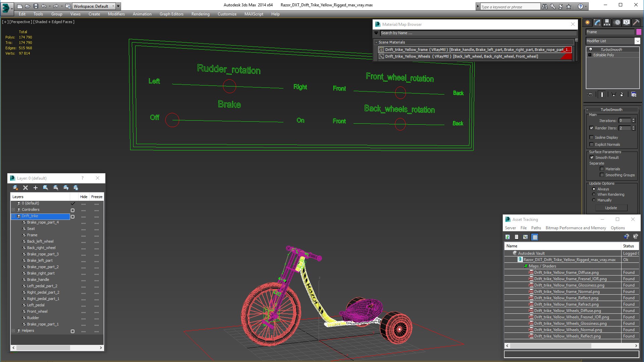Screen dimensions: 644x362
Task: Open the Display panel tab
Action: [627, 22]
